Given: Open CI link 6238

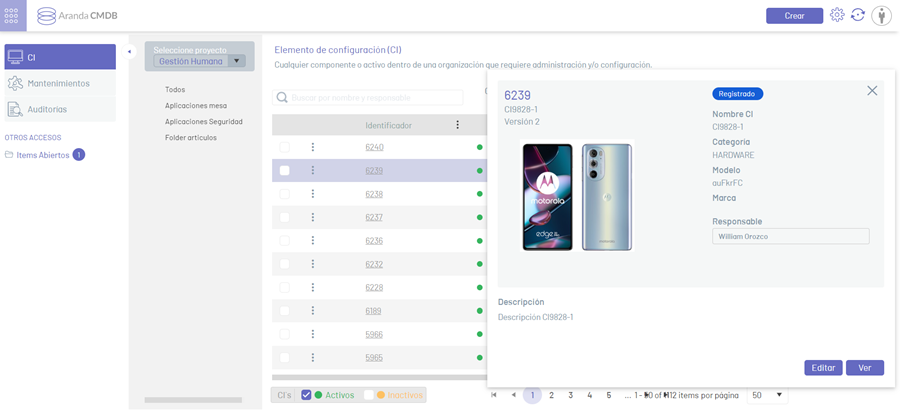Looking at the screenshot, I should 374,194.
